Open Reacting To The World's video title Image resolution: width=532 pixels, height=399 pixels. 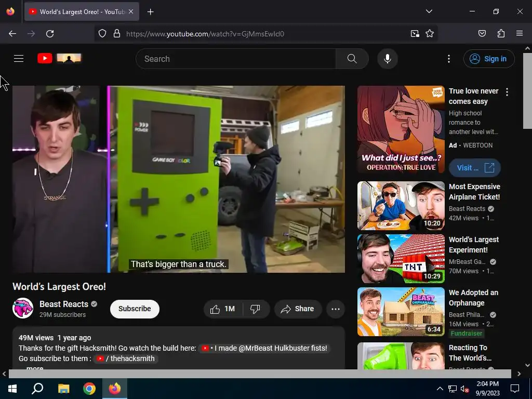pos(470,353)
